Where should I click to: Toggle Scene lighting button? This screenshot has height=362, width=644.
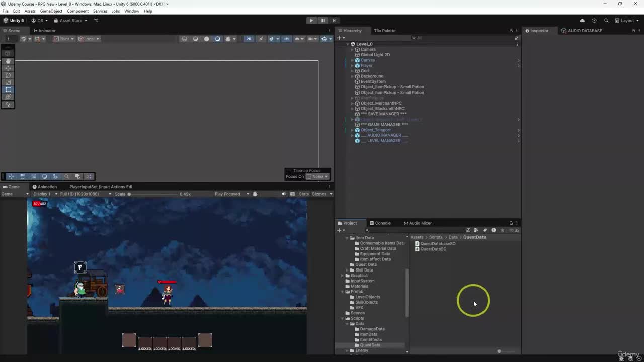[x=261, y=39]
